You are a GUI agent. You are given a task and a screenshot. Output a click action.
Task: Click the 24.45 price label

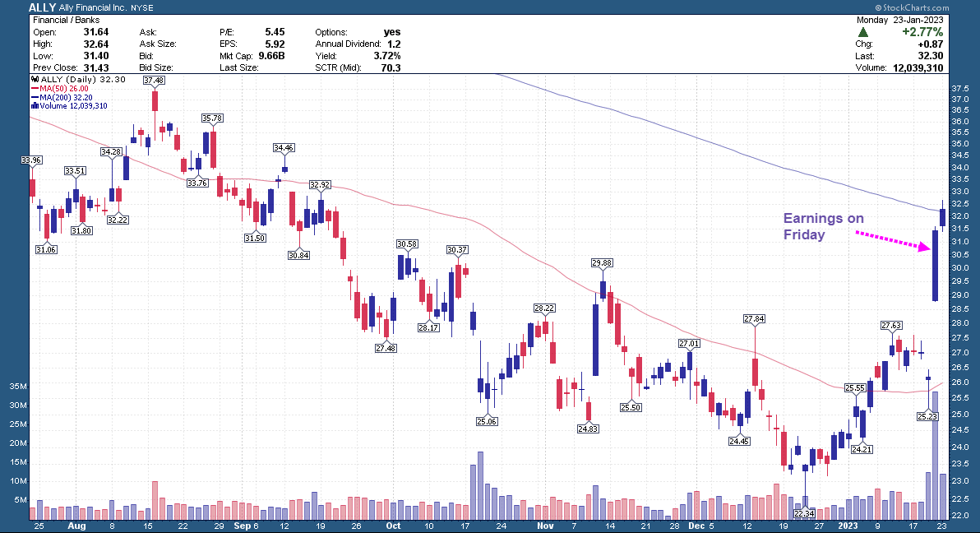coord(739,441)
